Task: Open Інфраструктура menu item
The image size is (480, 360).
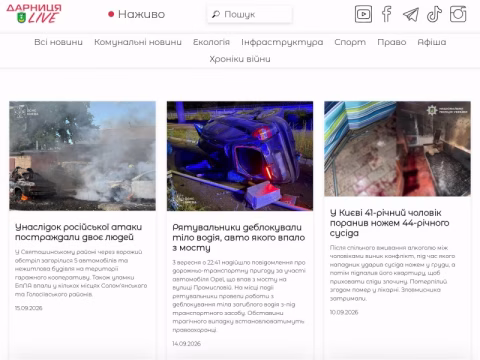Action: 282,42
